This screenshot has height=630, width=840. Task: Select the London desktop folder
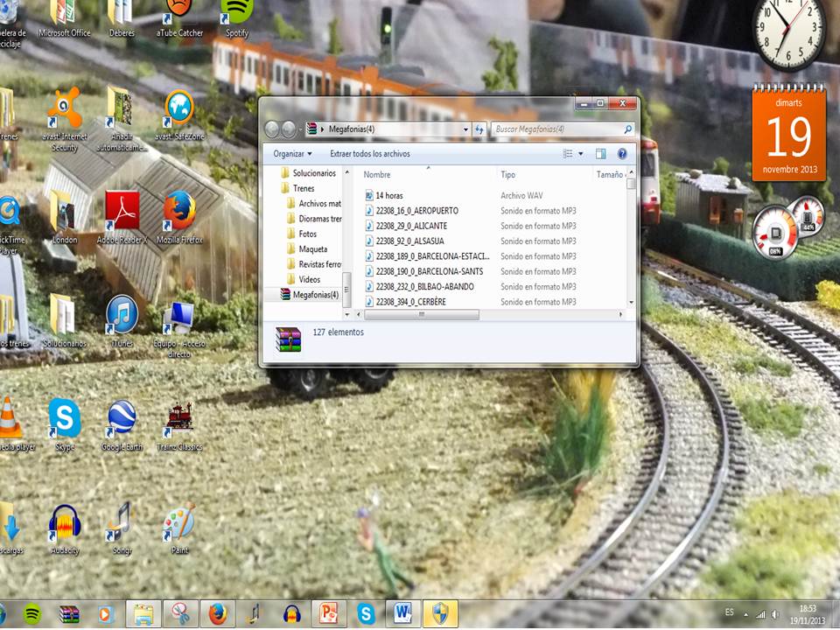(64, 218)
